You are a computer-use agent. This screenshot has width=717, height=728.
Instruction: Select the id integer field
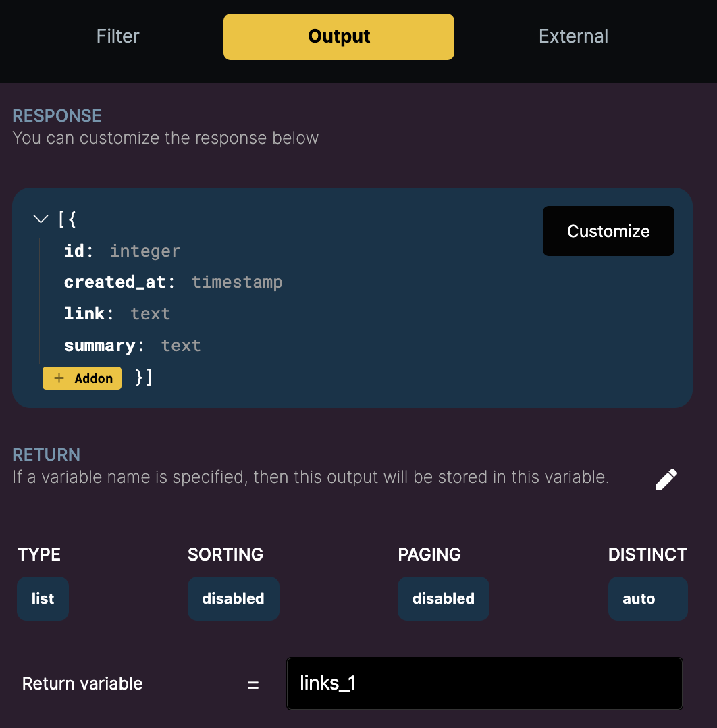point(122,251)
